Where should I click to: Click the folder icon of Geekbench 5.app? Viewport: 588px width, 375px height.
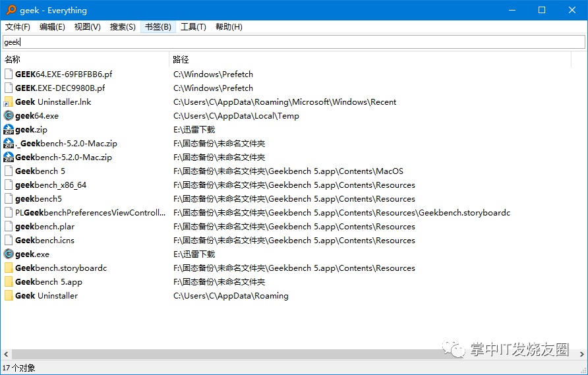9,282
